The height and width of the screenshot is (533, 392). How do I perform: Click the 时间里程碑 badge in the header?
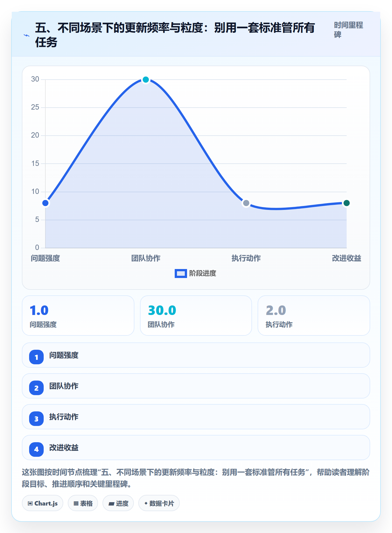pyautogui.click(x=349, y=30)
